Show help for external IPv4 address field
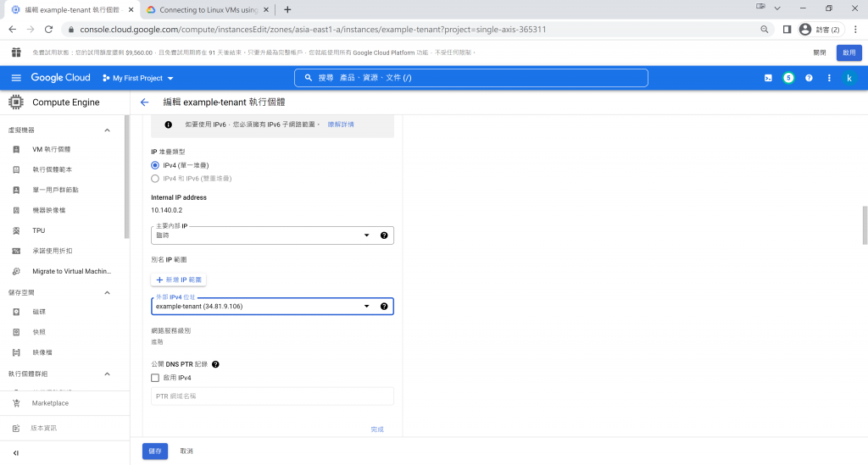Viewport: 868px width, 465px height. (x=384, y=307)
